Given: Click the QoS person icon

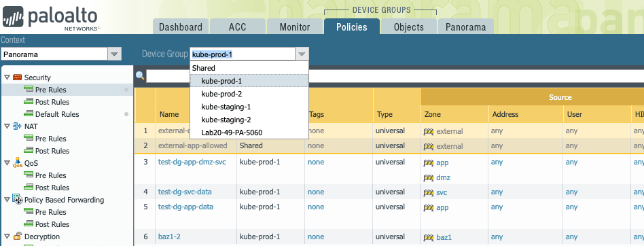Looking at the screenshot, I should 17,162.
